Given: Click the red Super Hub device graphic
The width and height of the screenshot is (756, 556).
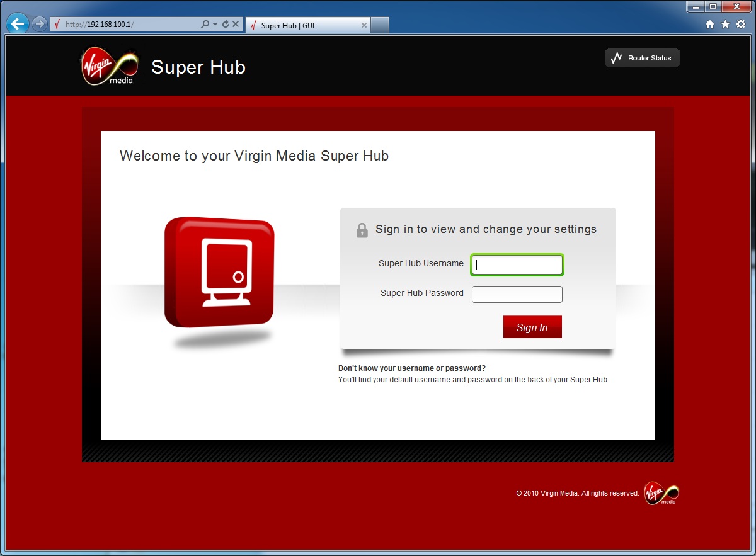Looking at the screenshot, I should click(x=219, y=273).
